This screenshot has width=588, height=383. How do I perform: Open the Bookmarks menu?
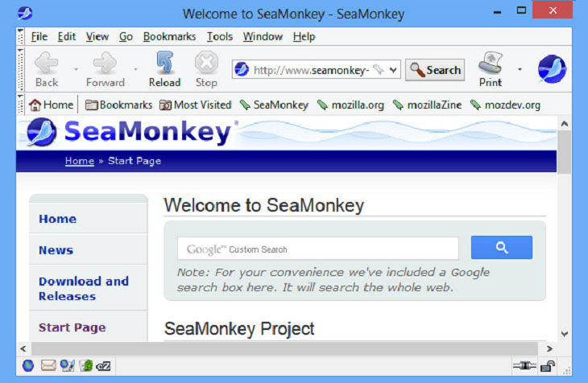[x=169, y=37]
